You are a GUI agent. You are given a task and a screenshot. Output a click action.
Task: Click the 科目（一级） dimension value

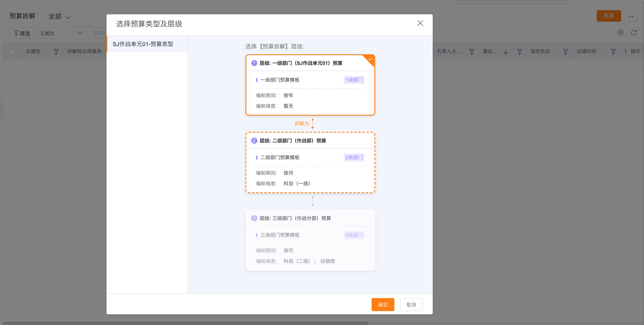297,184
